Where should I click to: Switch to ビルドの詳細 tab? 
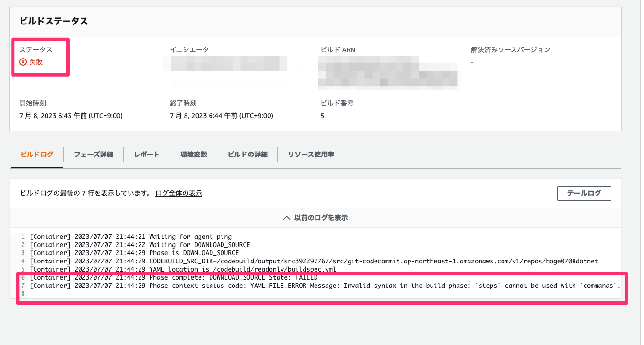[248, 155]
